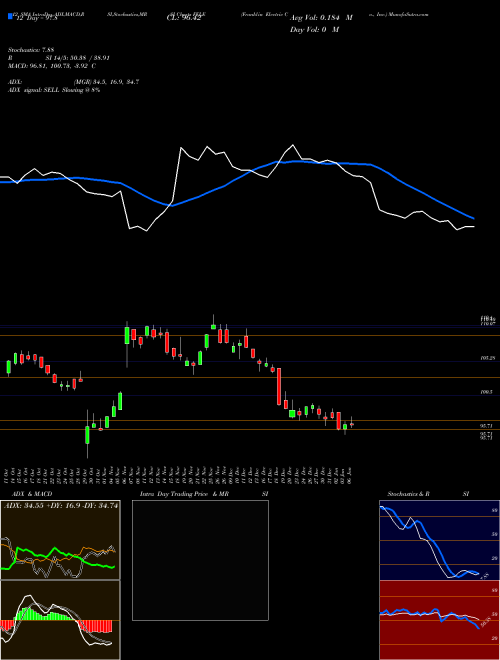The image size is (500, 660).
Task: Click the long red candlestick in the mid-December drop
Action: 279,386
